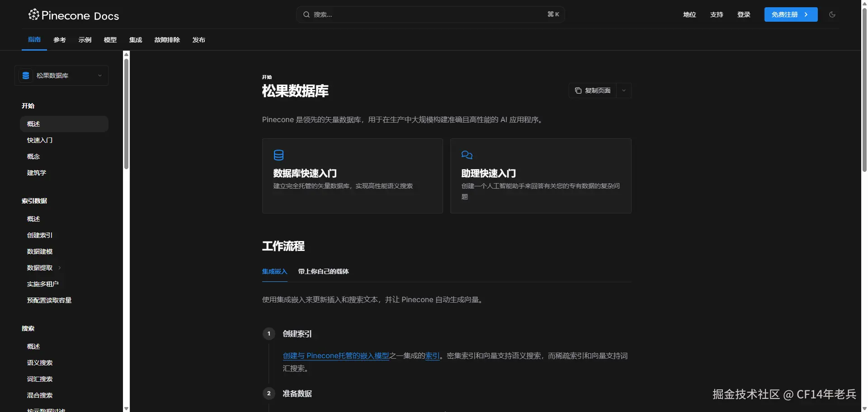Go to 混合搜索 in the sidebar

(64, 395)
